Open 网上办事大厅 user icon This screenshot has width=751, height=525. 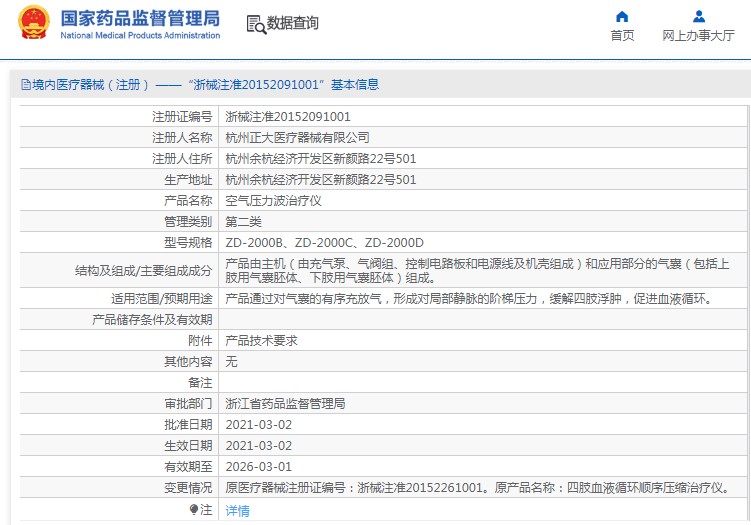pyautogui.click(x=699, y=17)
